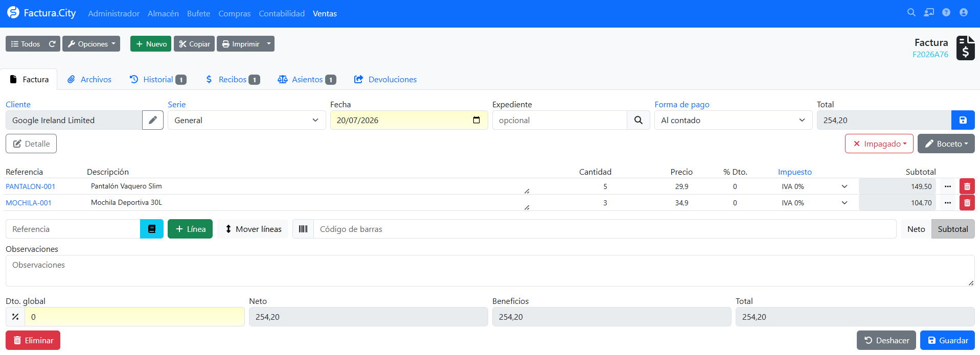The width and height of the screenshot is (980, 355).
Task: Click the pencil icon next to Google Ireland Limited
Action: [x=153, y=120]
